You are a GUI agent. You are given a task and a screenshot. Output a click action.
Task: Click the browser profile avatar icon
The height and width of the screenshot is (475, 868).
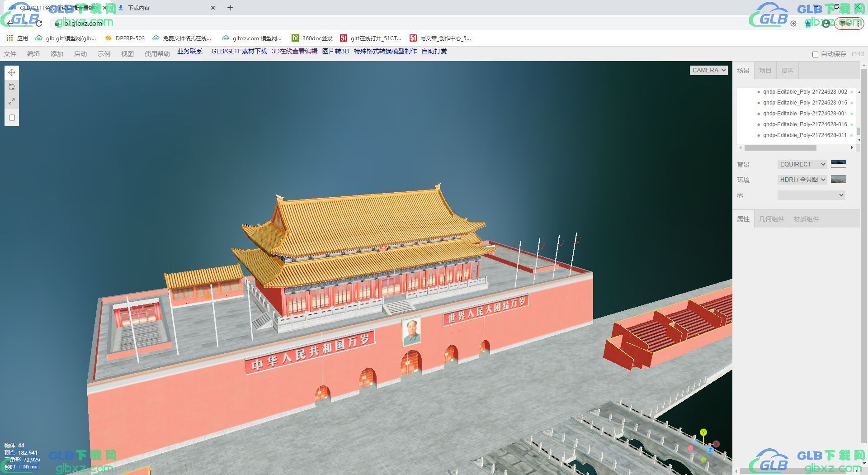point(826,23)
